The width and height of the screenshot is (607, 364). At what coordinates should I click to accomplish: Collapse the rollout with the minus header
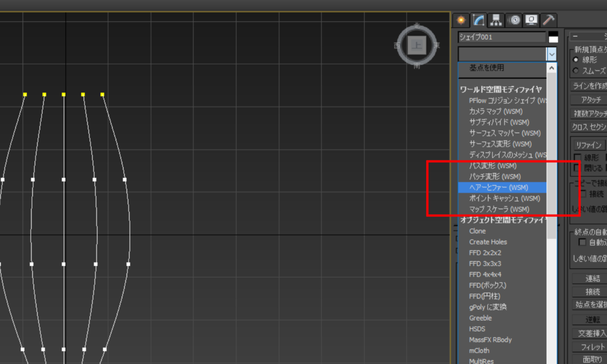[575, 36]
